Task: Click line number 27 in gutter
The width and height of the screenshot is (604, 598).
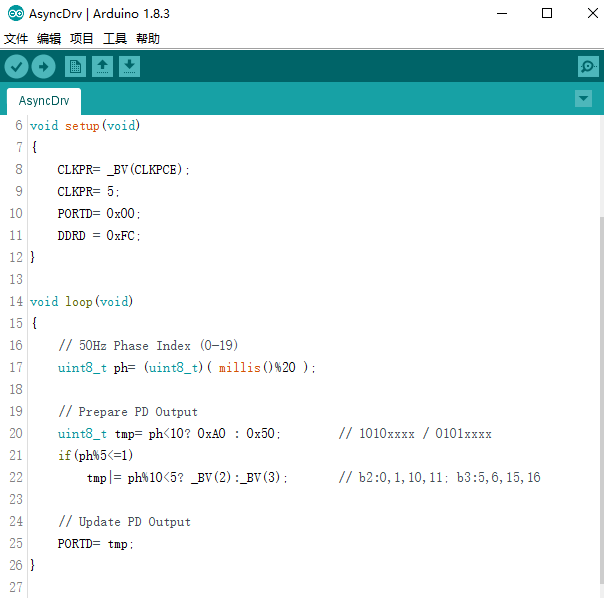Action: pos(16,588)
